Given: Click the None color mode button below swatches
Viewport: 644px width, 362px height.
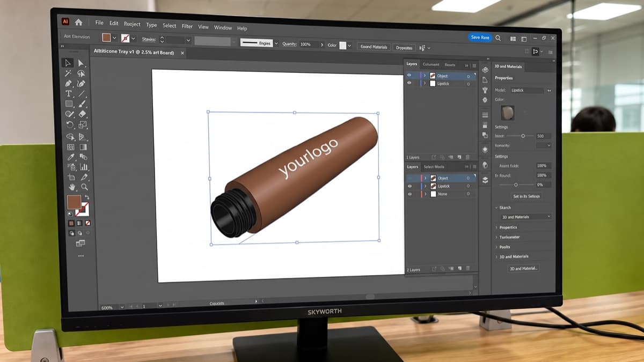Looking at the screenshot, I should click(x=88, y=223).
